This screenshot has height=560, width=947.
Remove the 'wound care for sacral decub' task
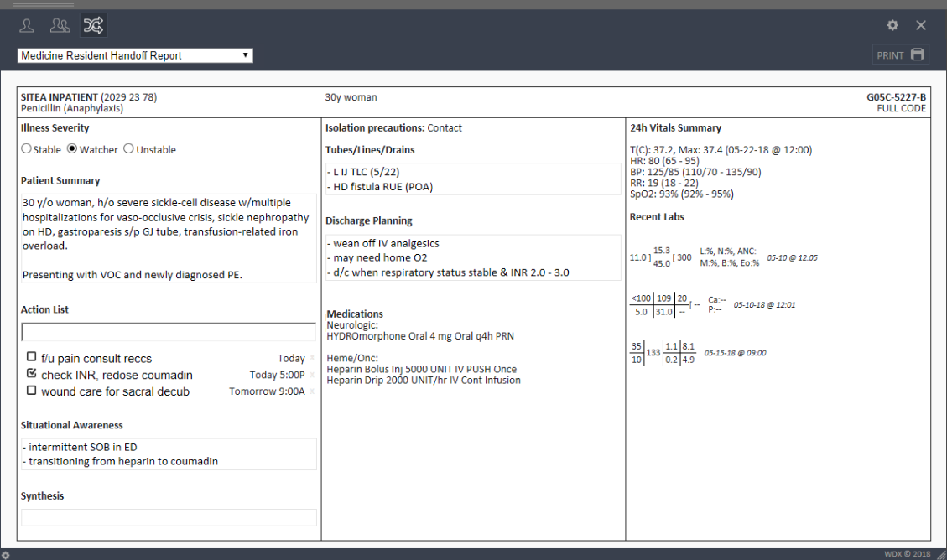point(313,391)
